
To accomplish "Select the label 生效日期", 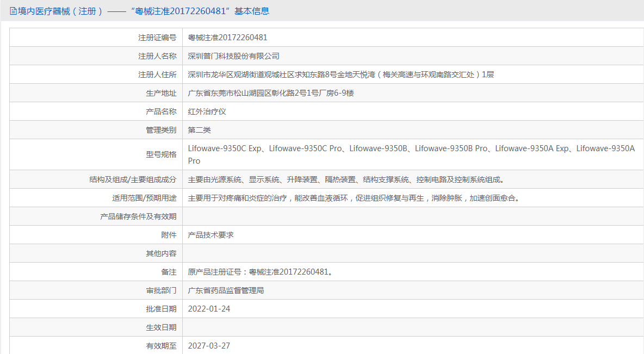I will (x=161, y=327).
